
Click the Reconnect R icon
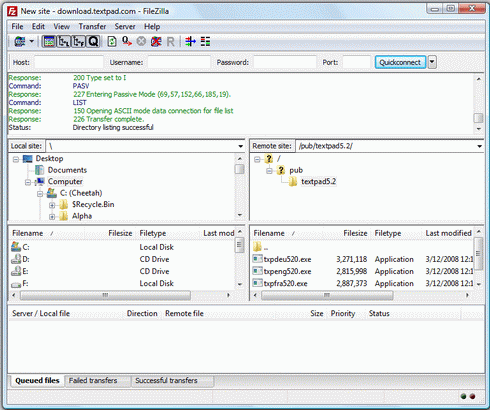pos(170,42)
